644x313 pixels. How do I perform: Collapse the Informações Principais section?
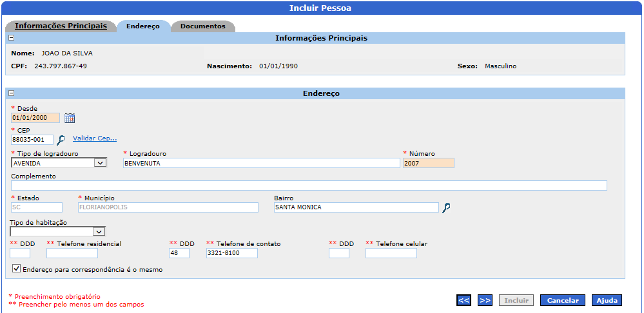(11, 38)
